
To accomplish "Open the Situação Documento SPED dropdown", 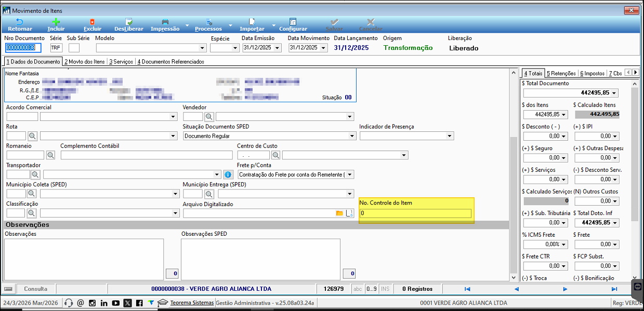I will pyautogui.click(x=351, y=136).
